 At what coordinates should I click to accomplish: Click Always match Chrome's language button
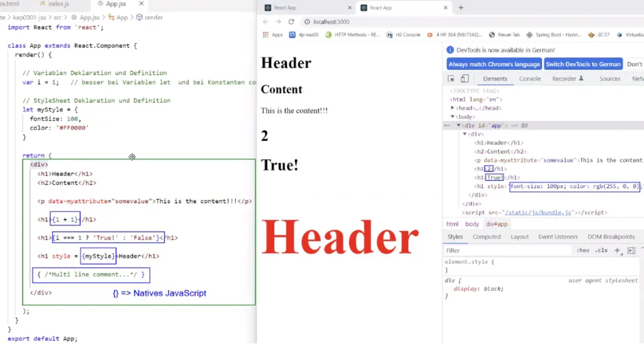pyautogui.click(x=494, y=64)
